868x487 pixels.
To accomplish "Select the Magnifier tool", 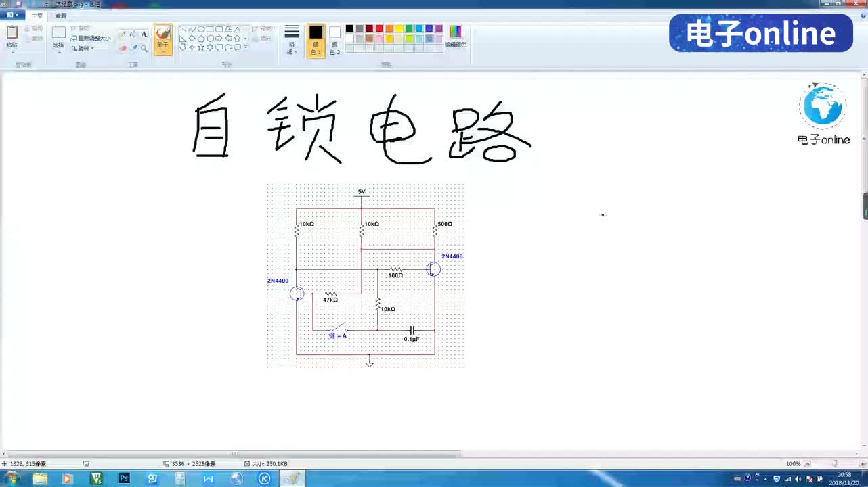I will pos(144,48).
